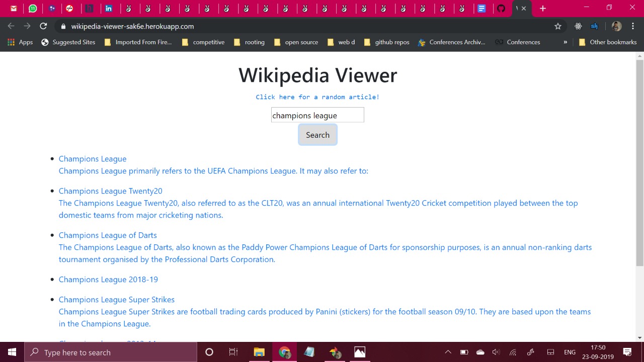Open the Champions League Twenty20 result
644x362 pixels.
pos(110,191)
